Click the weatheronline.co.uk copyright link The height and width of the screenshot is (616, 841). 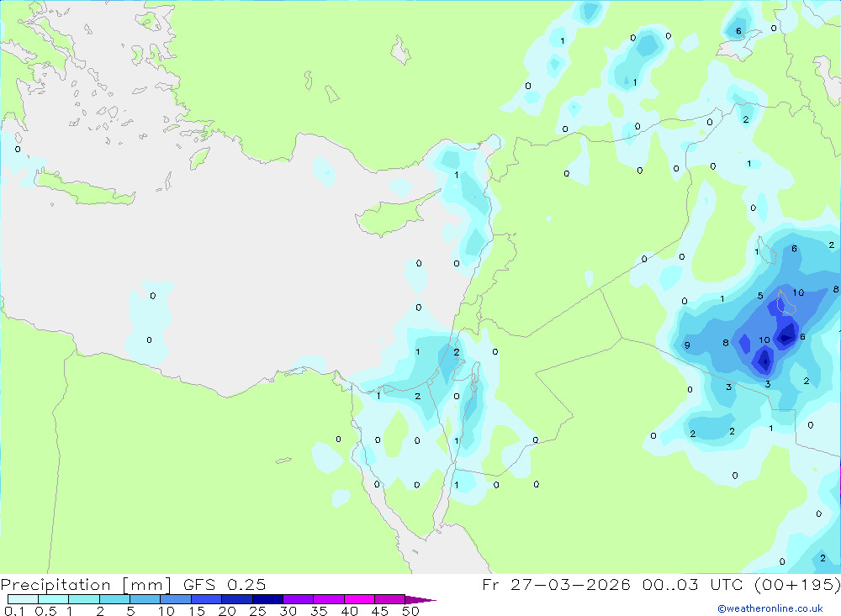click(770, 608)
